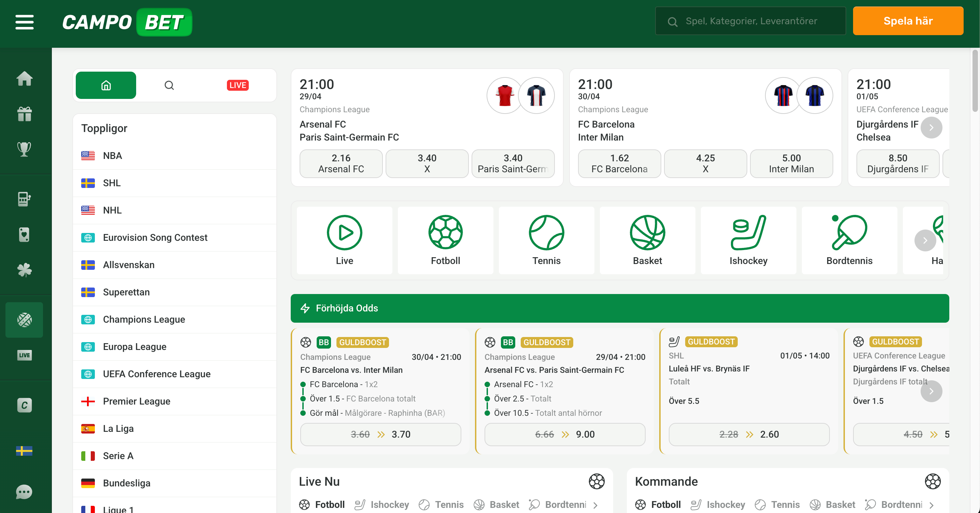Open Eurovision Song Contest
Image resolution: width=980 pixels, height=513 pixels.
tap(175, 238)
